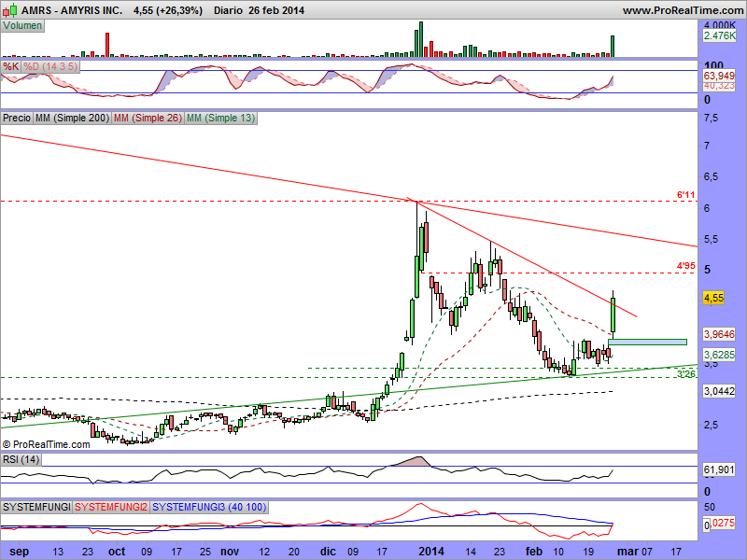The height and width of the screenshot is (560, 747).
Task: Click the 2.476K volume value
Action: point(719,35)
